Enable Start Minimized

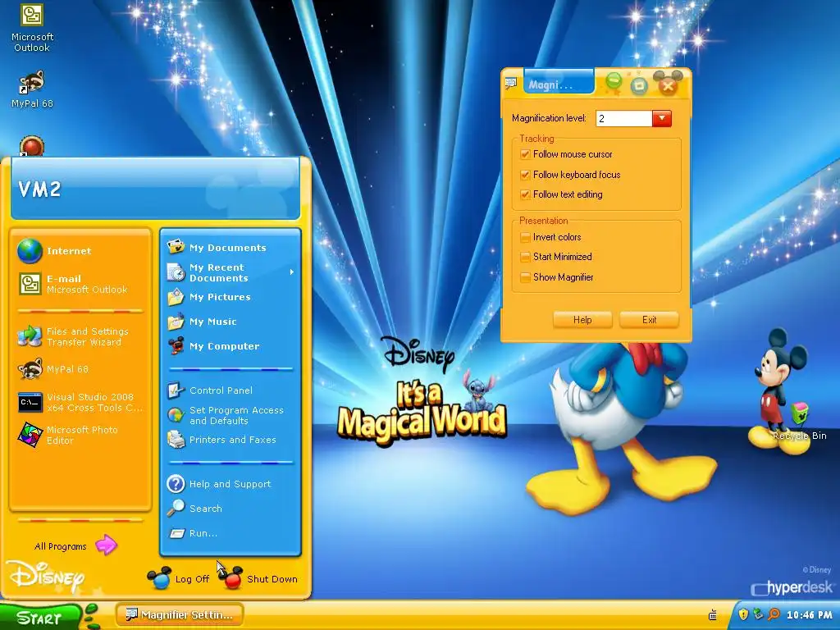pyautogui.click(x=525, y=257)
